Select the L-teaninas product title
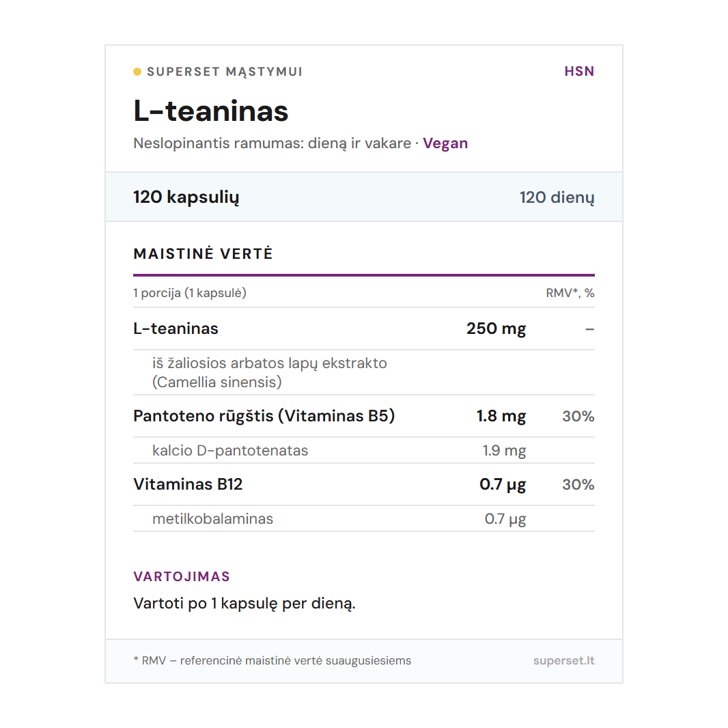 (x=211, y=111)
